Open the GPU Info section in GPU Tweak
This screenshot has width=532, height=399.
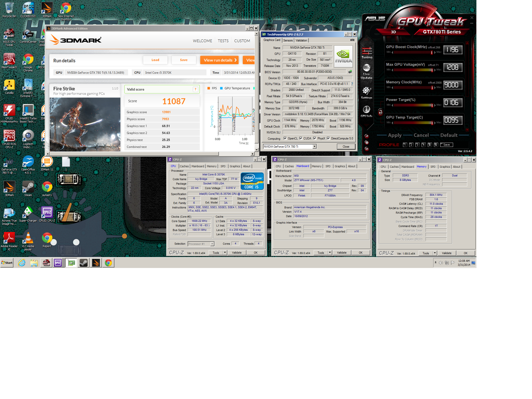pos(366,111)
